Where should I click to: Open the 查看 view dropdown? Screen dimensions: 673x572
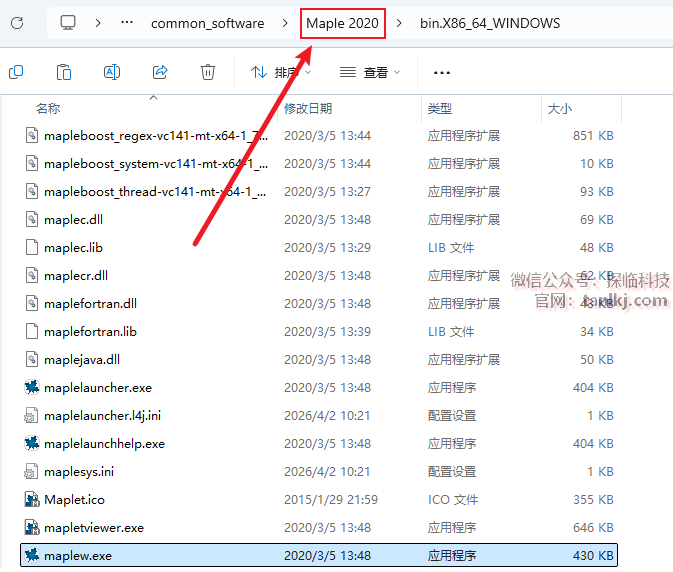[370, 73]
